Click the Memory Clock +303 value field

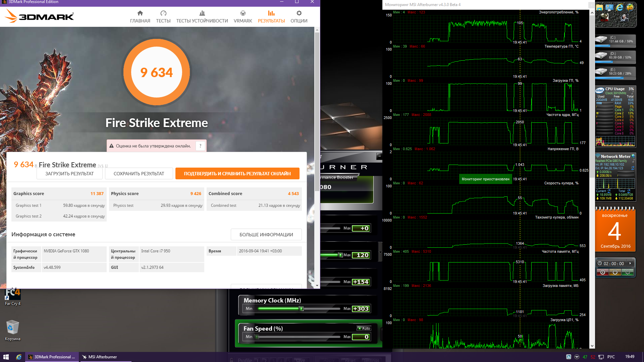(361, 309)
